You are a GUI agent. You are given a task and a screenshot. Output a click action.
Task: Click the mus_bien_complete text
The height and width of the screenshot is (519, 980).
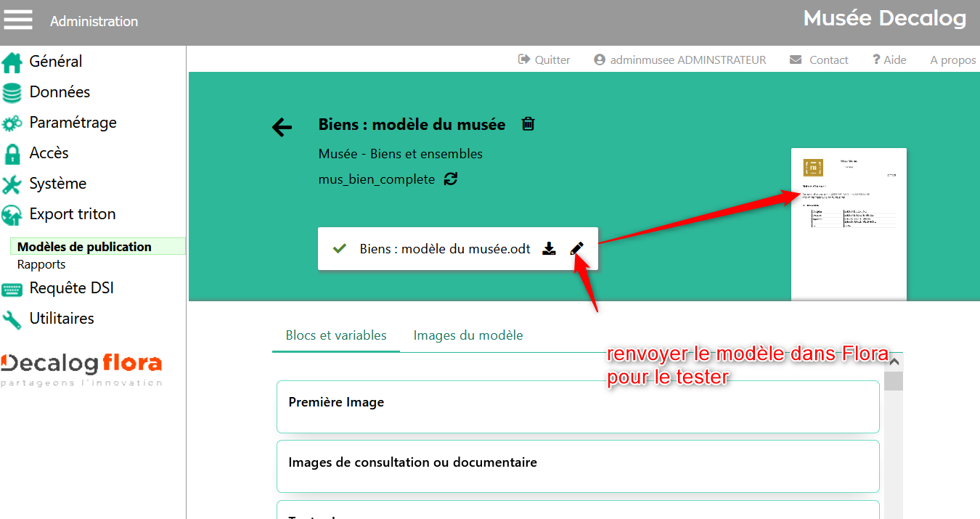[377, 179]
